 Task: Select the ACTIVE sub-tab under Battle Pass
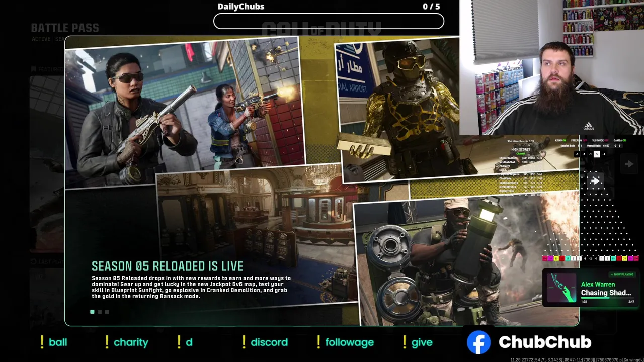(41, 39)
